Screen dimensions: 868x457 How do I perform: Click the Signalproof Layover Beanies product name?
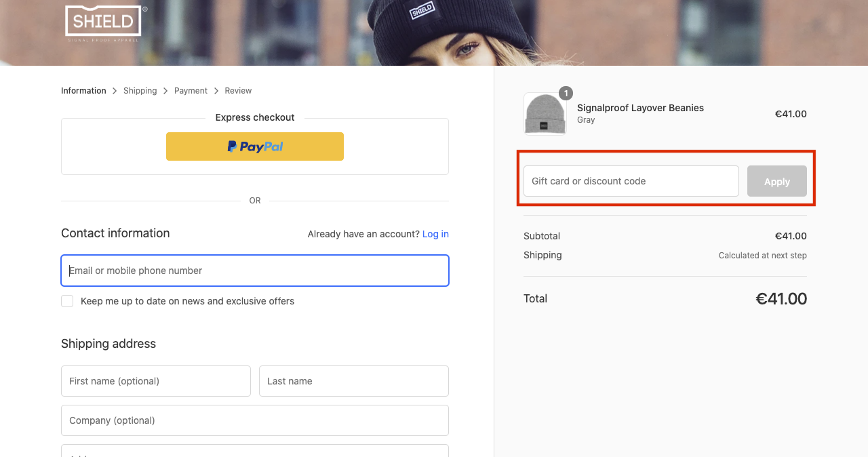click(641, 108)
